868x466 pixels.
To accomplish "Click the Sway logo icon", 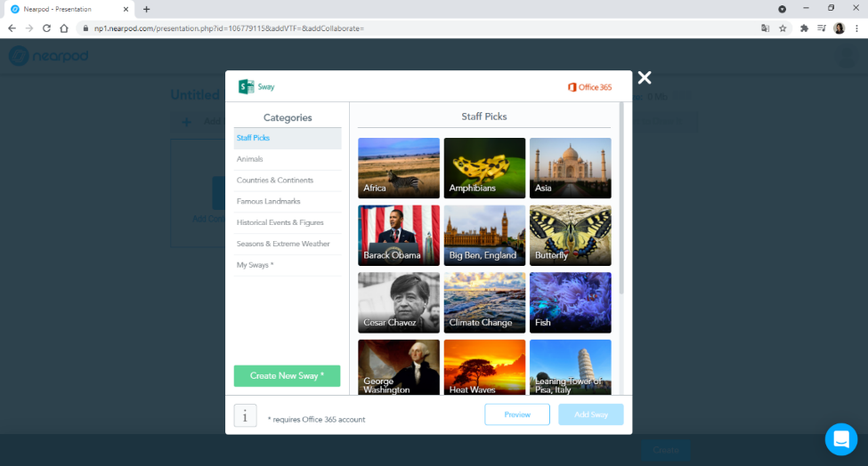I will point(246,87).
